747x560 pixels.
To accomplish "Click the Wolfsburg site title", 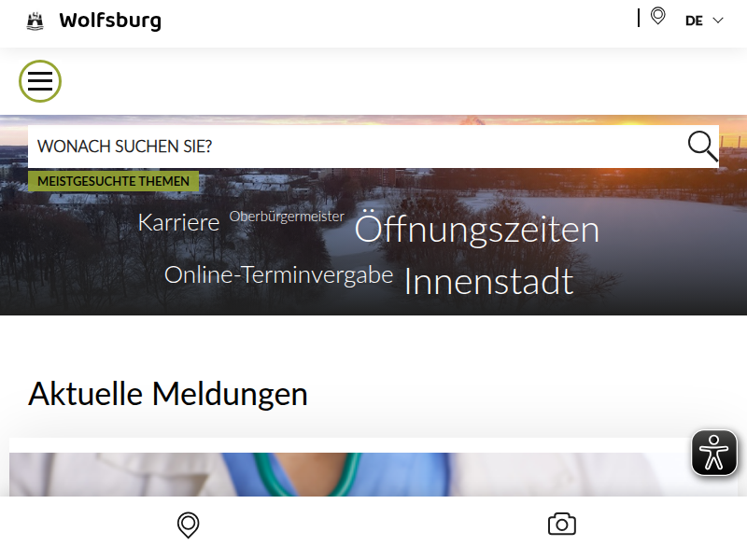I will pos(110,21).
